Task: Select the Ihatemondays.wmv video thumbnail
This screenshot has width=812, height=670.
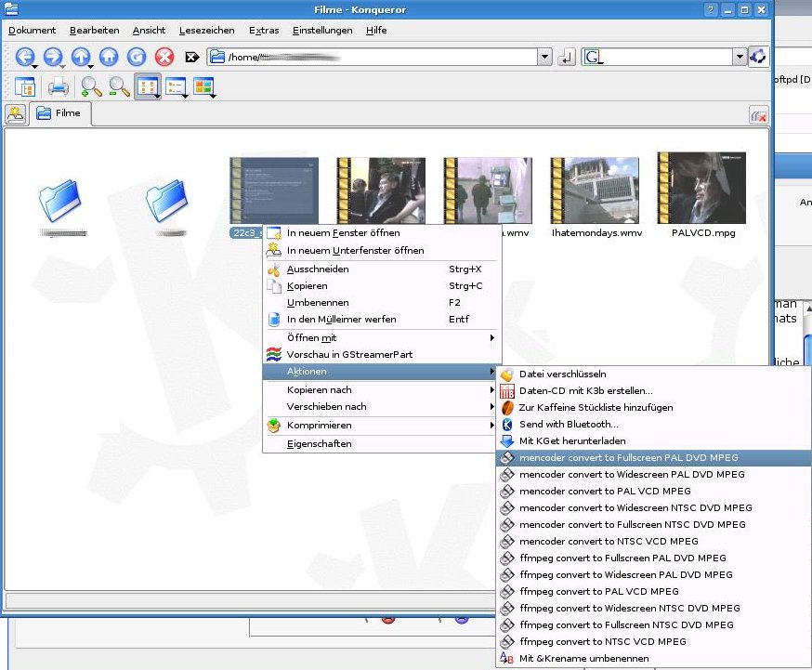Action: [x=595, y=190]
